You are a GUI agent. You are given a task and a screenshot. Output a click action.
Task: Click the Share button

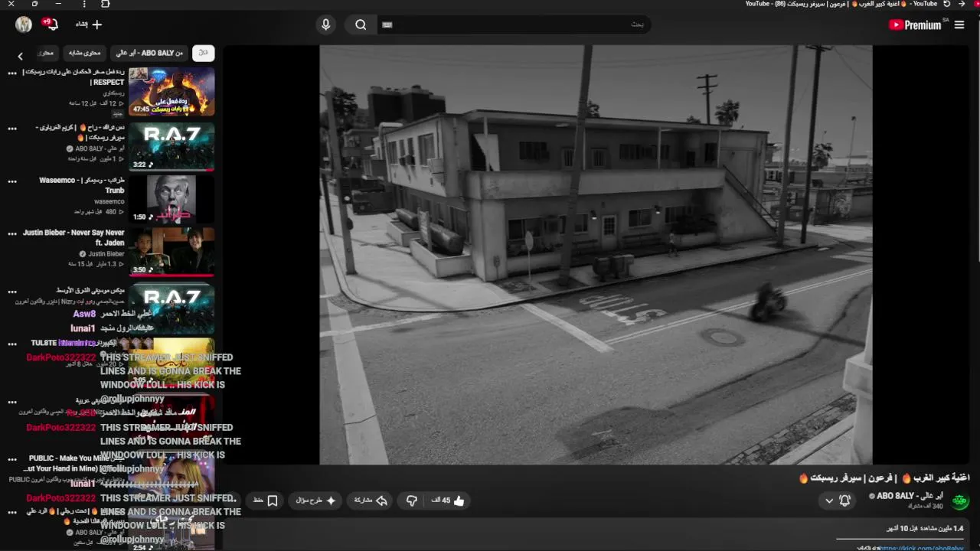[x=371, y=500]
